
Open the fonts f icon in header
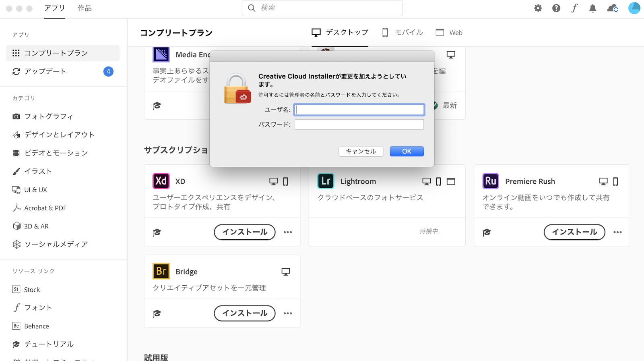574,8
